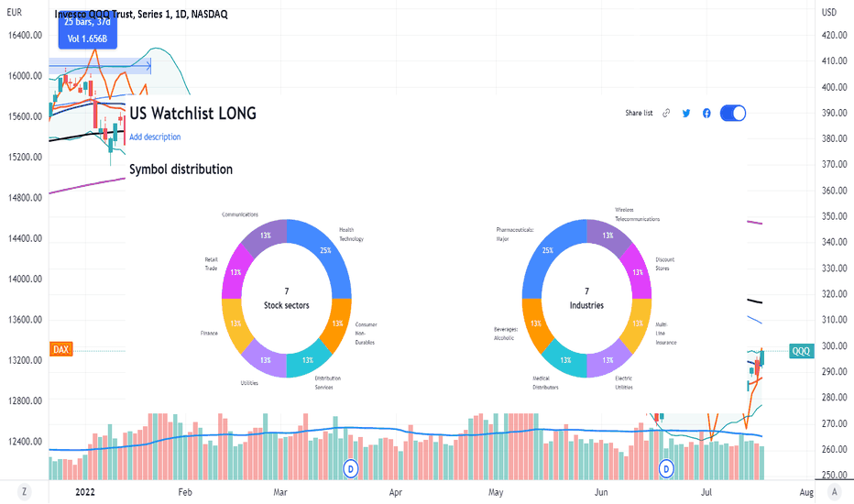Screen dimensions: 854x504
Task: Select the Multi-Line Insurance yellow industry segment
Action: pyautogui.click(x=639, y=323)
